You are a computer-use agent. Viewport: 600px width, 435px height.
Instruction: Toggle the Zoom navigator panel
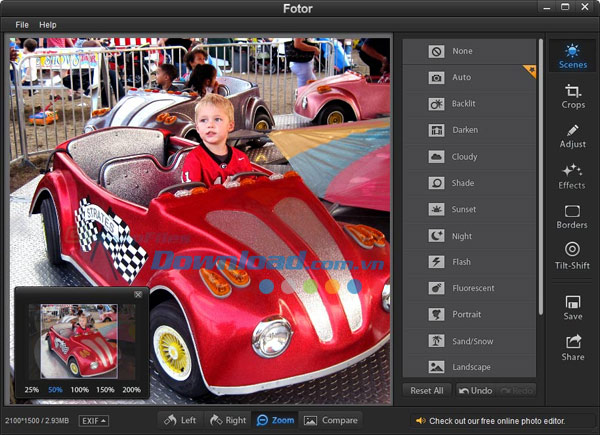(x=275, y=420)
